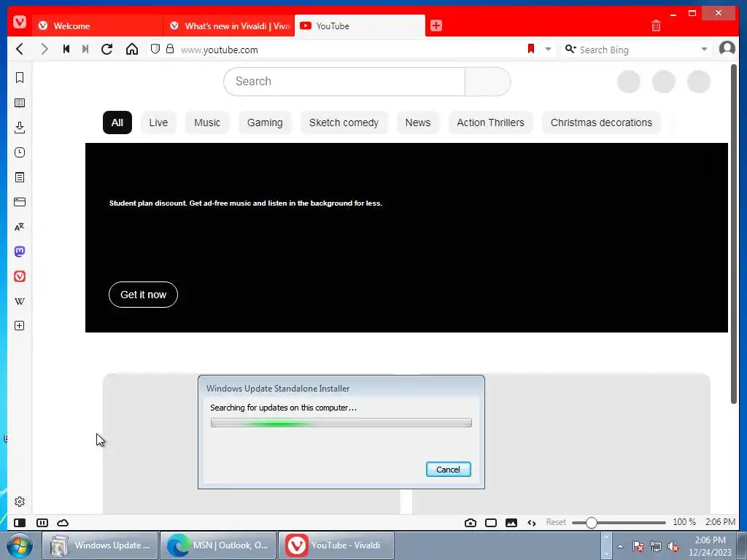Viewport: 747px width, 560px height.
Task: Switch to What's new in Vivaldi tab
Action: (228, 26)
